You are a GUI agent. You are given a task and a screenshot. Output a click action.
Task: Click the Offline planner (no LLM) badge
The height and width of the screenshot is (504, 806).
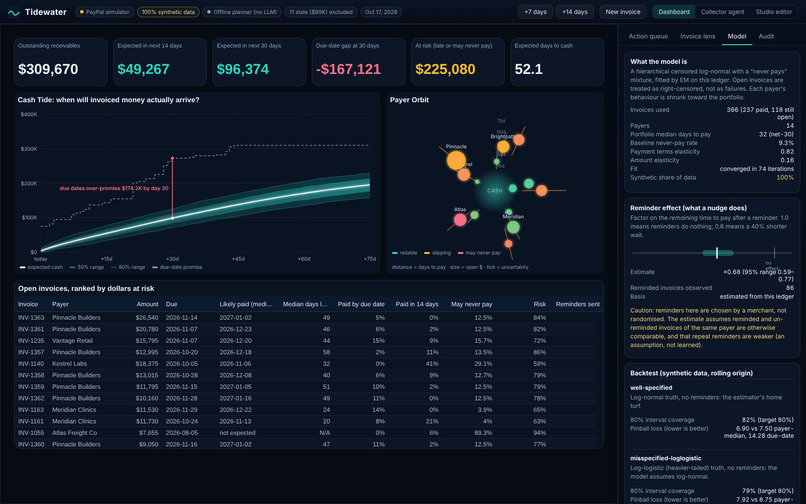click(x=242, y=12)
